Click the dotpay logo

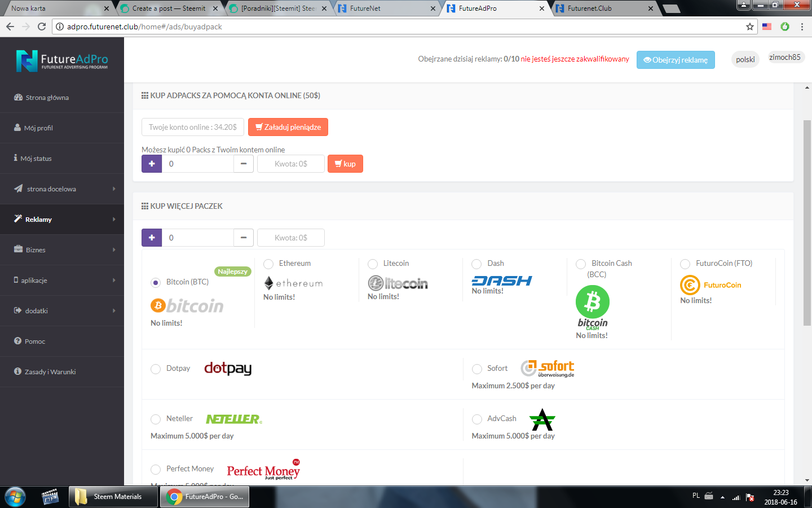(x=228, y=369)
